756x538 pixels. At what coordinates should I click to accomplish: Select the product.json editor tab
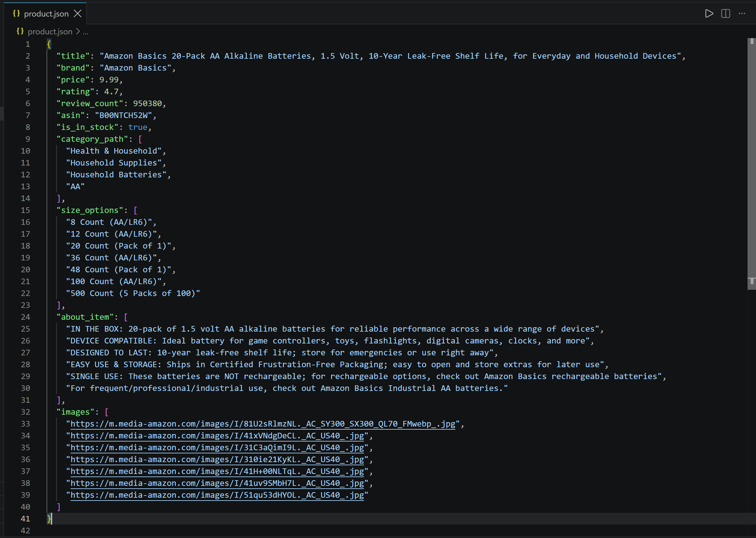pos(45,13)
